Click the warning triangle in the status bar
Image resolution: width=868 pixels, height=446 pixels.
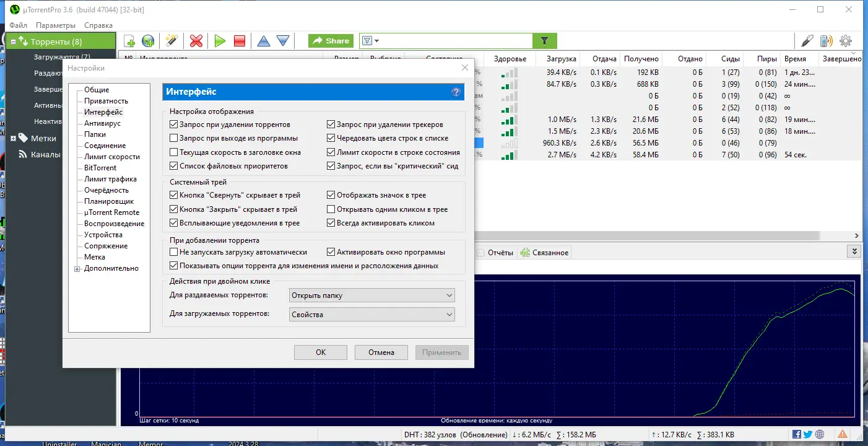click(x=843, y=434)
